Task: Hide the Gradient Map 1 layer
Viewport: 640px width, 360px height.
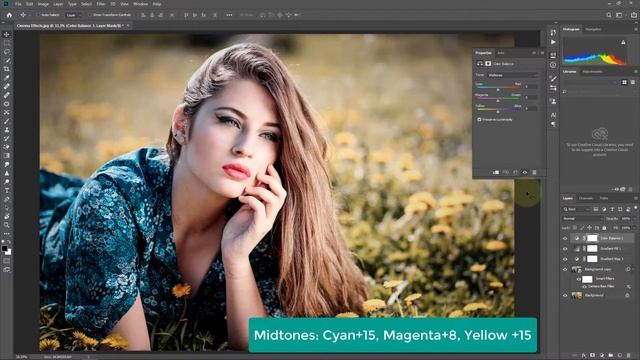Action: pos(565,259)
